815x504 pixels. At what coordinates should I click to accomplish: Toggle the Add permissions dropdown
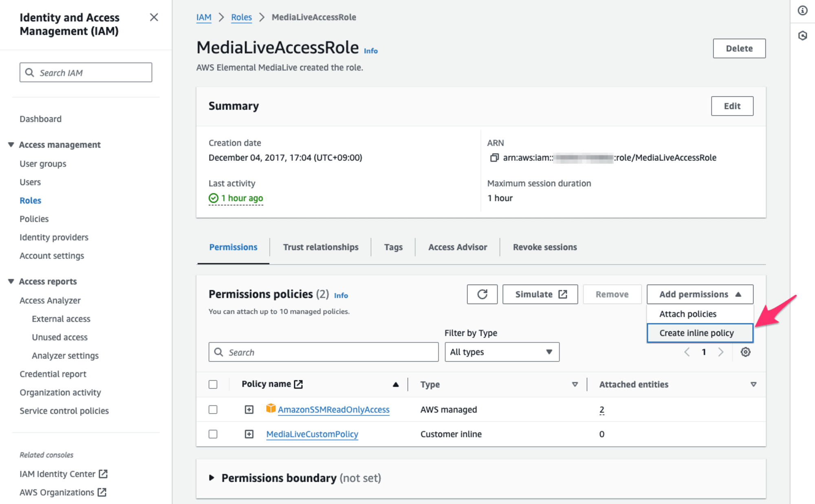(700, 294)
